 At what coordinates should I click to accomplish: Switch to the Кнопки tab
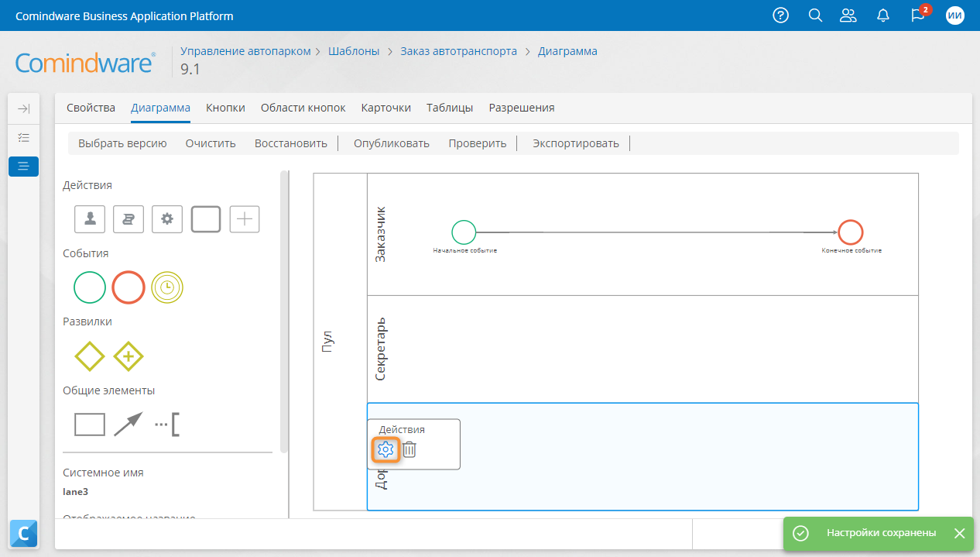coord(225,108)
